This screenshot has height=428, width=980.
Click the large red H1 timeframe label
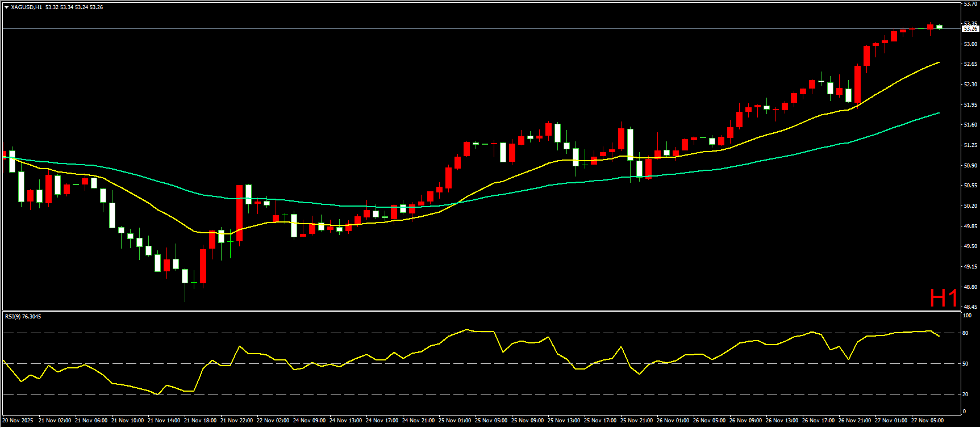tap(943, 298)
